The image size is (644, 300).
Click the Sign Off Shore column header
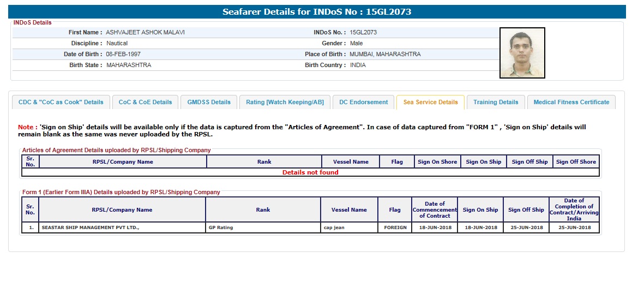tap(576, 162)
